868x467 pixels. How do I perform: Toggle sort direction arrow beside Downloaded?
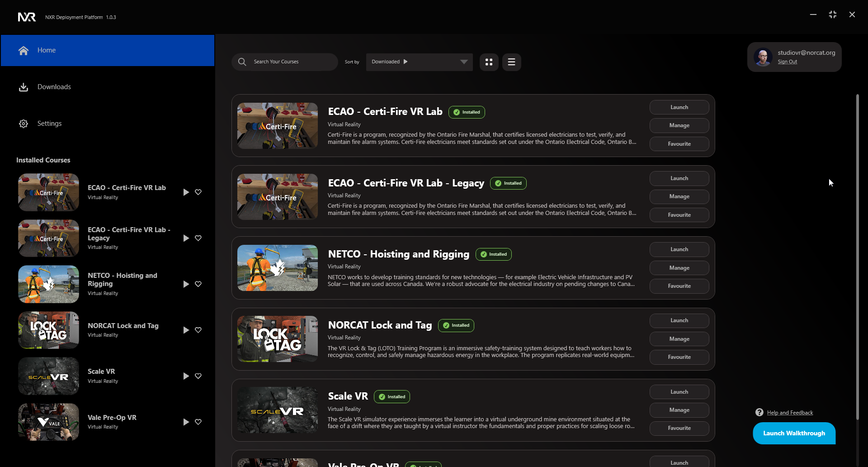click(406, 62)
